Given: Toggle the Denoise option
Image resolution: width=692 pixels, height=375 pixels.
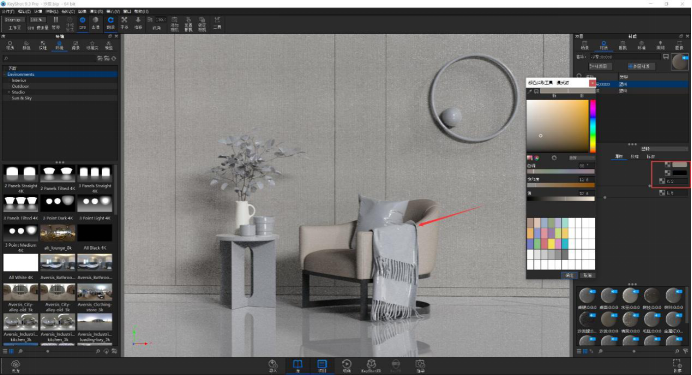Looking at the screenshot, I should click(x=95, y=23).
